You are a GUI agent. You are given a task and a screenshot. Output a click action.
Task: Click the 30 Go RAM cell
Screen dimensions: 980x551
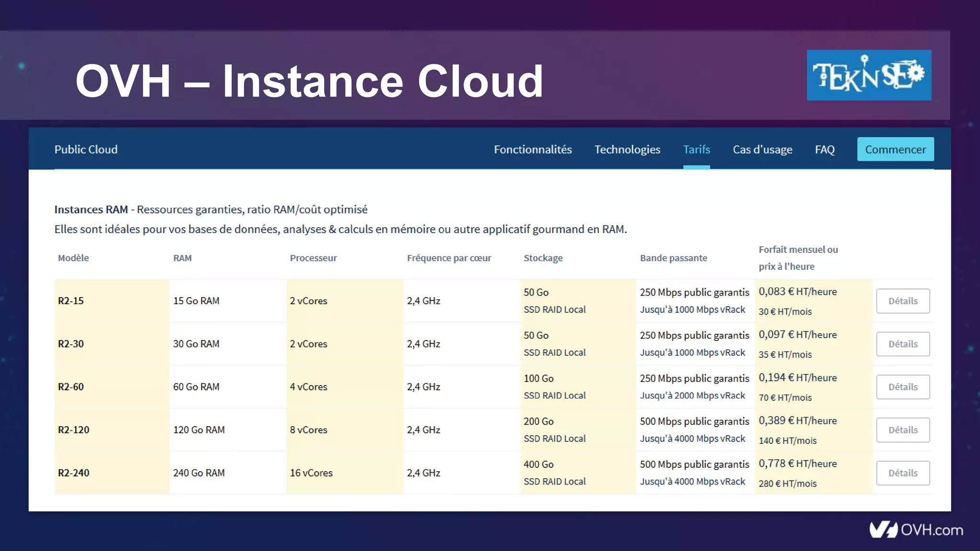pos(196,344)
